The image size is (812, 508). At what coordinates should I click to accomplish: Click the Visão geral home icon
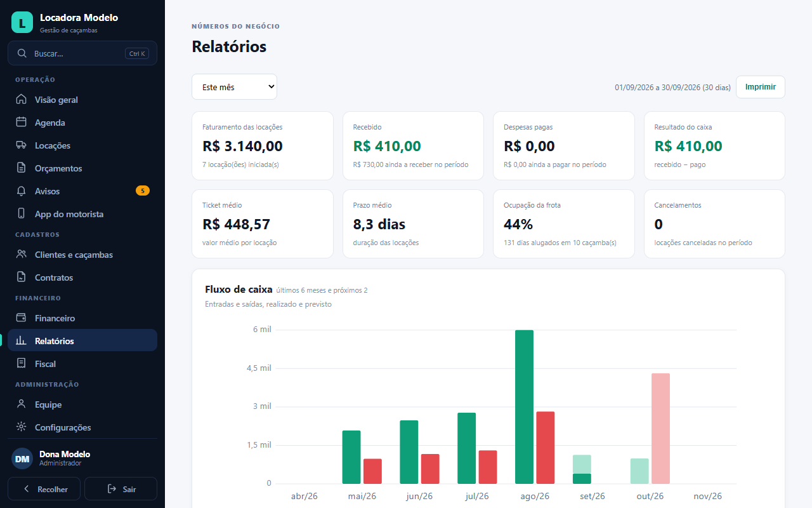[x=22, y=100]
